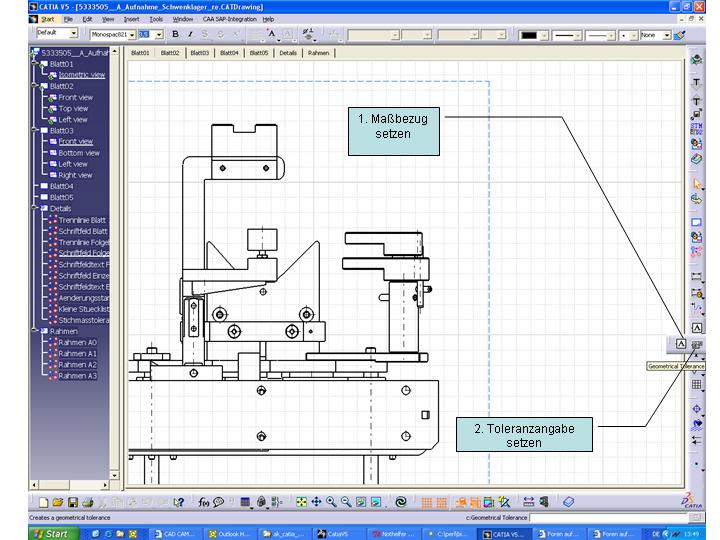
Task: Select Top view under Blatt02
Action: (73, 108)
